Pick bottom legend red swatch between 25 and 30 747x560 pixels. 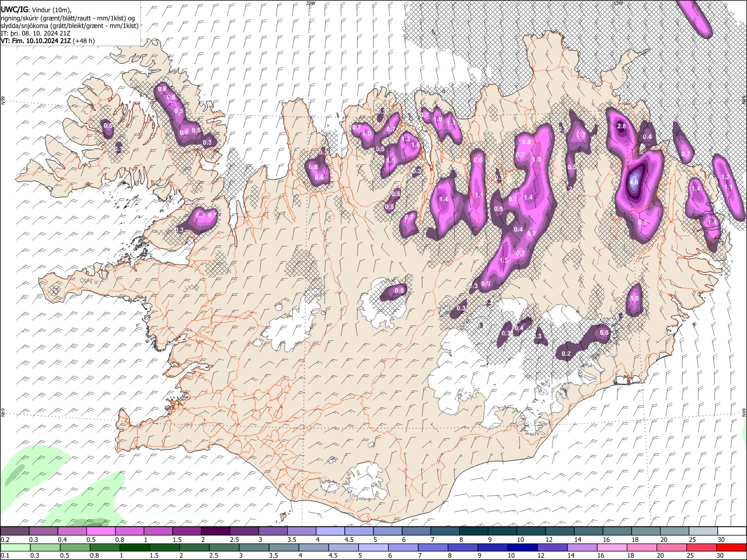[700, 547]
